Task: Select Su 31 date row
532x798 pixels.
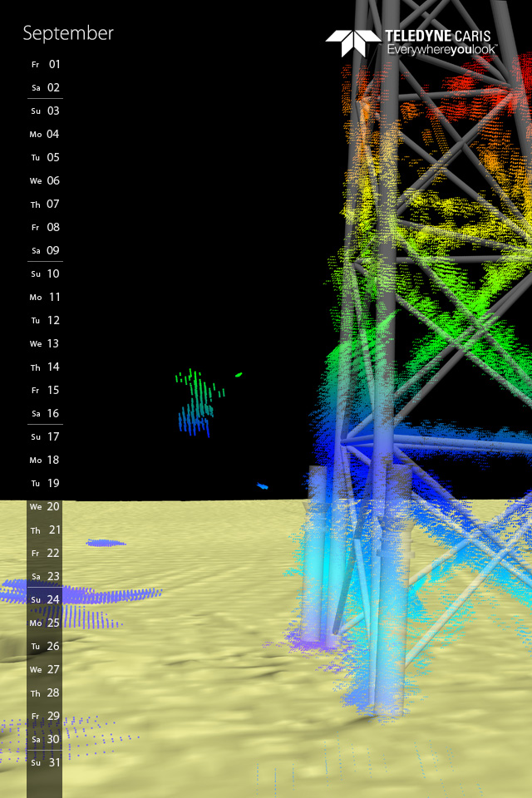Action: click(x=45, y=763)
